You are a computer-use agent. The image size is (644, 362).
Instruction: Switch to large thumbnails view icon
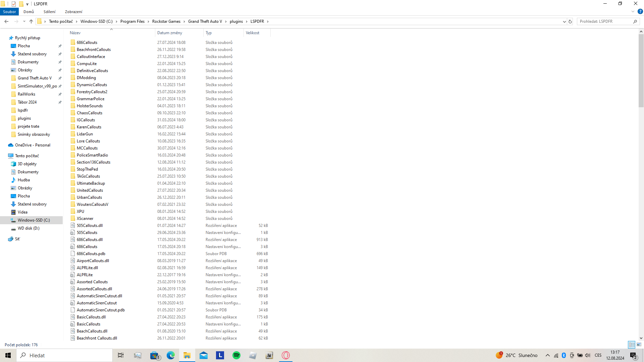(x=639, y=345)
